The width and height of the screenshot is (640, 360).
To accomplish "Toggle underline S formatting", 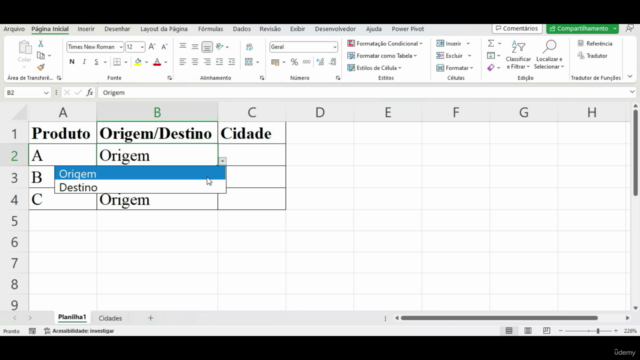I will (x=96, y=62).
